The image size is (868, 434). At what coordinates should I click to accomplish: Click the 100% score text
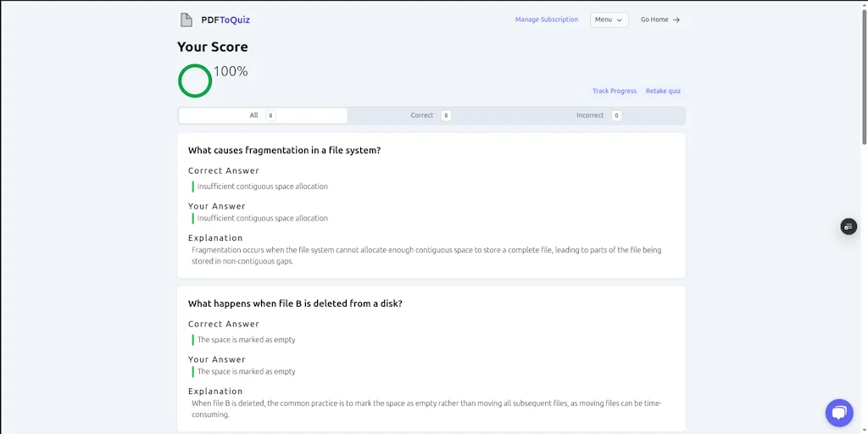pos(231,71)
